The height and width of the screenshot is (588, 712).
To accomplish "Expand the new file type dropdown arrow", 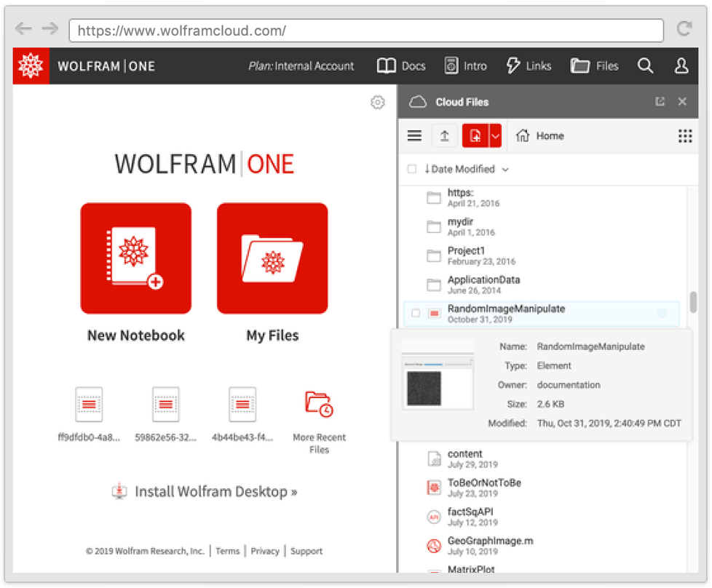I will pos(496,136).
